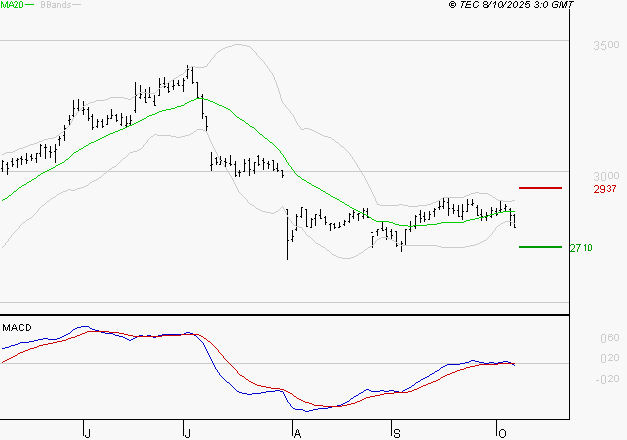Screen dimensions: 627x440
Task: Click the green support level line
Action: [x=540, y=247]
